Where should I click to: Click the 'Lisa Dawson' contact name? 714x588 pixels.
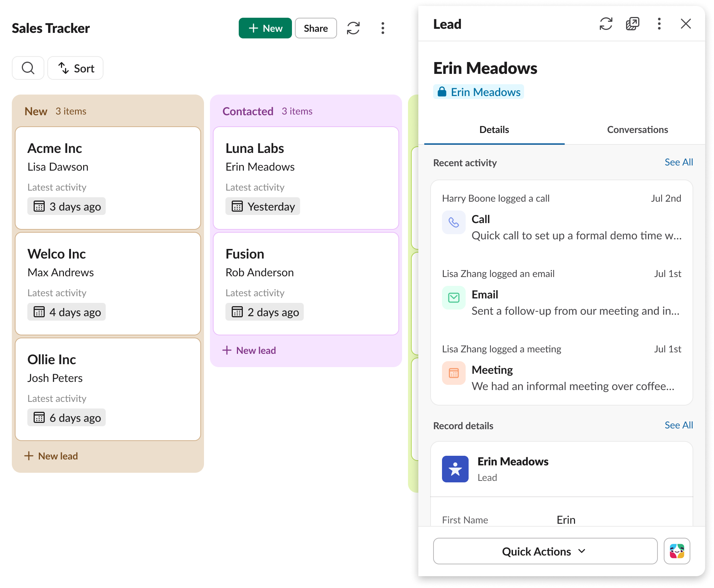[58, 167]
